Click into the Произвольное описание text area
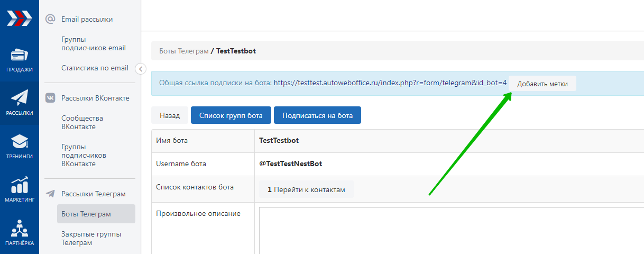 pos(449,230)
